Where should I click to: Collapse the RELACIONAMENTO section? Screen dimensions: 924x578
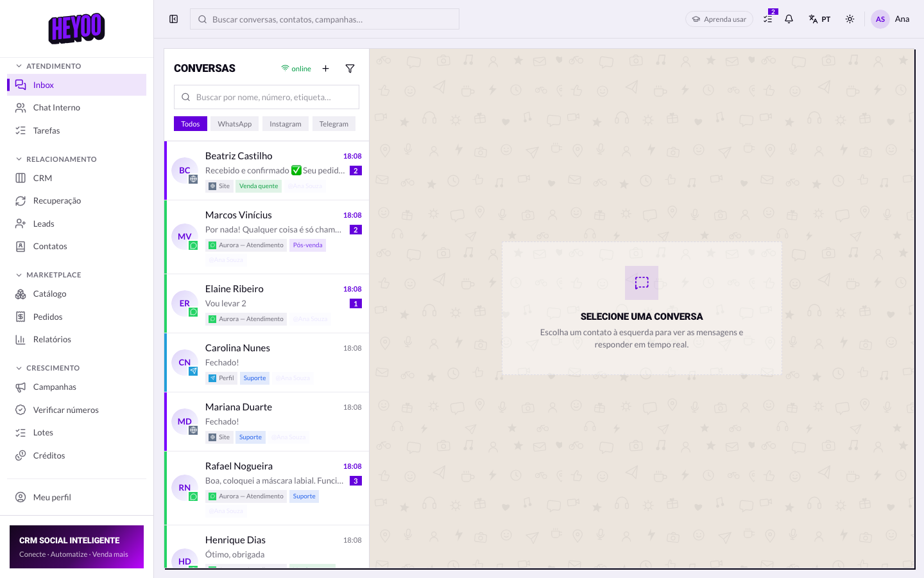point(56,159)
